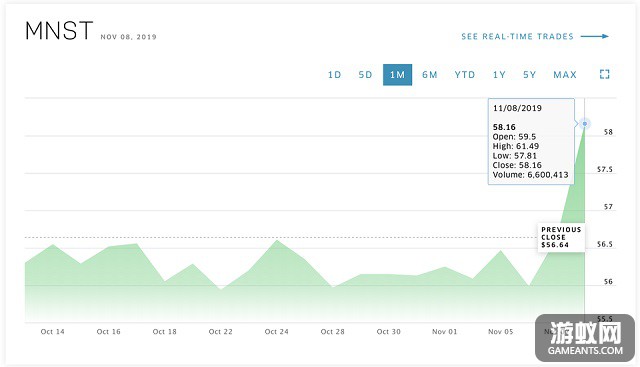Click the Volume: 6,600,413 tooltip line
Image resolution: width=640 pixels, height=367 pixels.
(x=530, y=175)
